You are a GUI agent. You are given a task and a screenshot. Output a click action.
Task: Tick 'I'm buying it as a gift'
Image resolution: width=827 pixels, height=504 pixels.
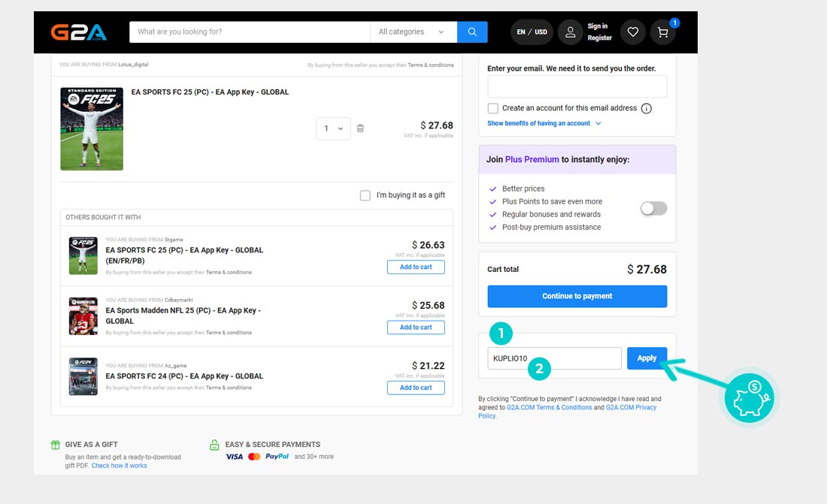365,195
